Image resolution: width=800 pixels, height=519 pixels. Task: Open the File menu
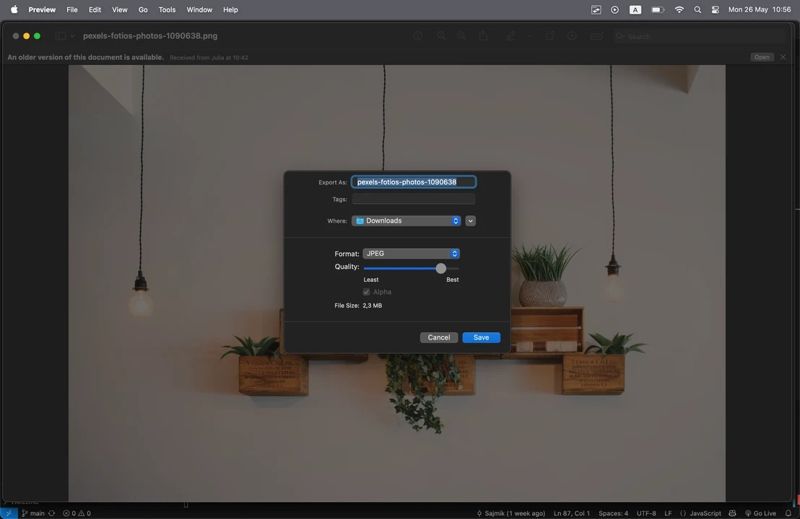tap(72, 9)
